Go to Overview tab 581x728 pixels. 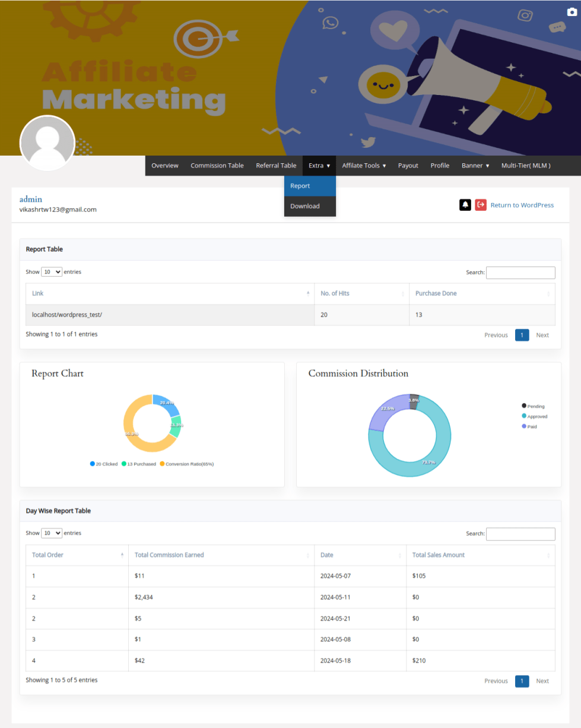tap(165, 166)
